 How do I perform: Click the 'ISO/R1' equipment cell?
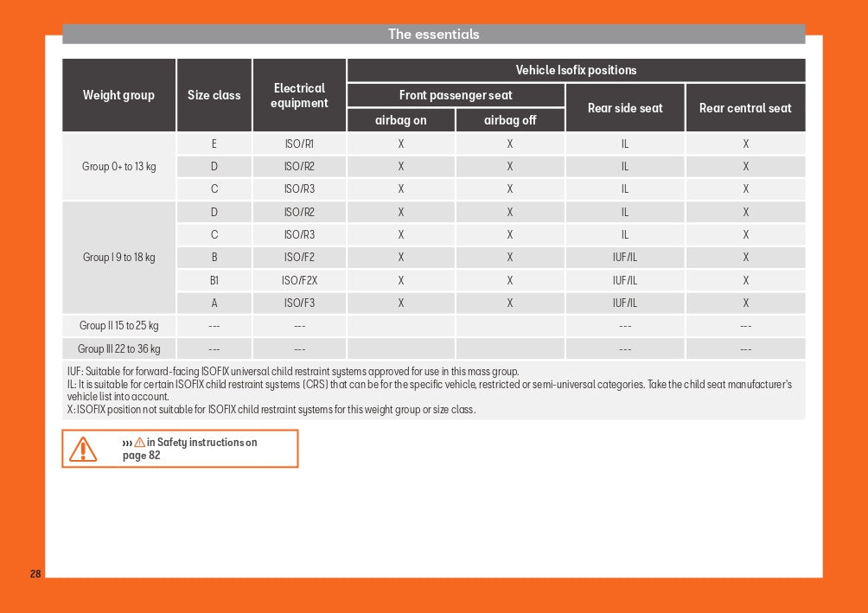299,144
